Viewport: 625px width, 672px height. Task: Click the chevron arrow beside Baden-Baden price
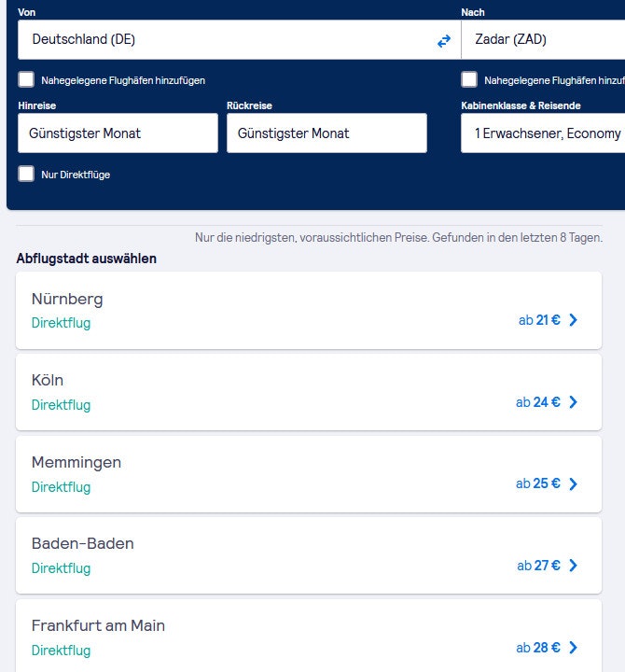[x=573, y=566]
